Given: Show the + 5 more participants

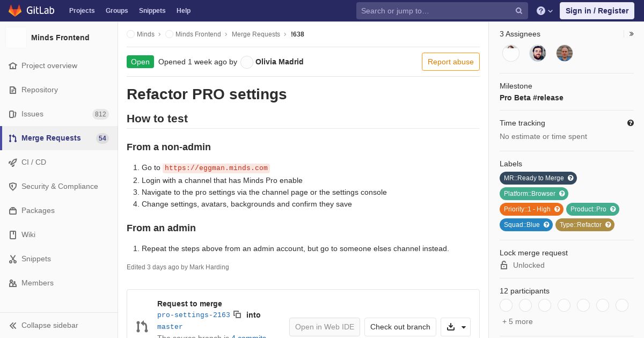Looking at the screenshot, I should pyautogui.click(x=517, y=321).
